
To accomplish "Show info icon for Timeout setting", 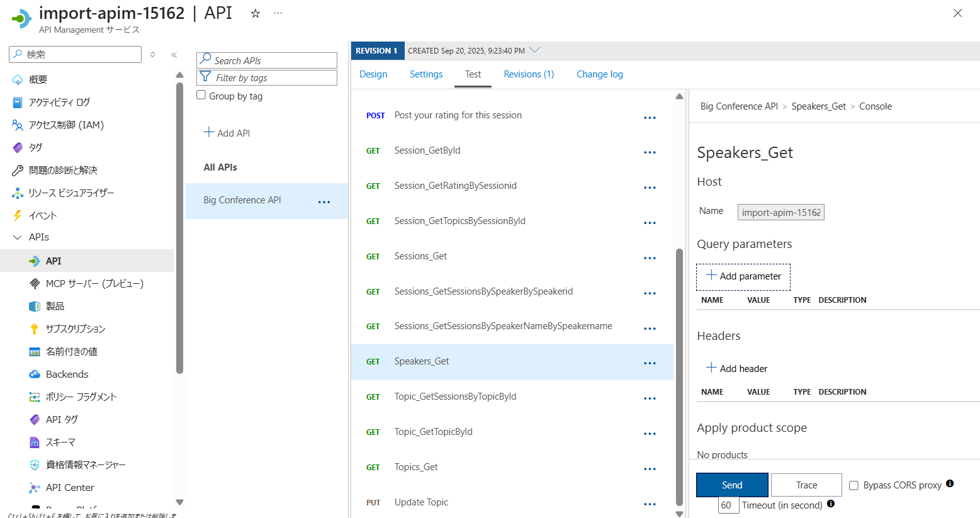I will click(831, 504).
